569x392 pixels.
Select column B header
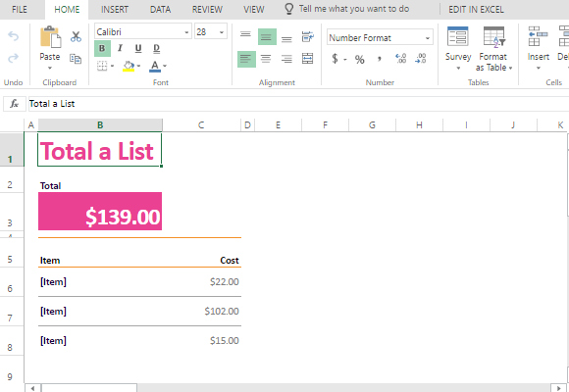pyautogui.click(x=100, y=125)
